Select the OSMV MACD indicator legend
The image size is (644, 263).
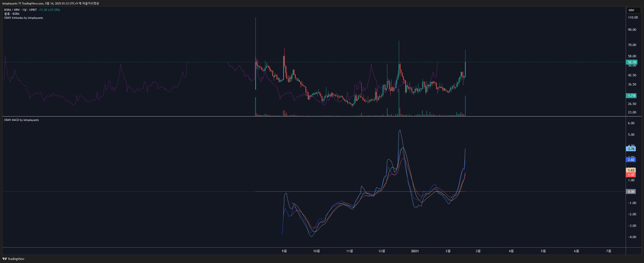[x=22, y=120]
